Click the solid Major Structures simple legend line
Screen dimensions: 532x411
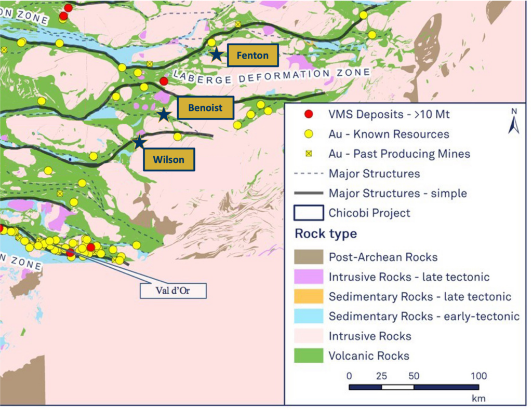click(x=309, y=194)
